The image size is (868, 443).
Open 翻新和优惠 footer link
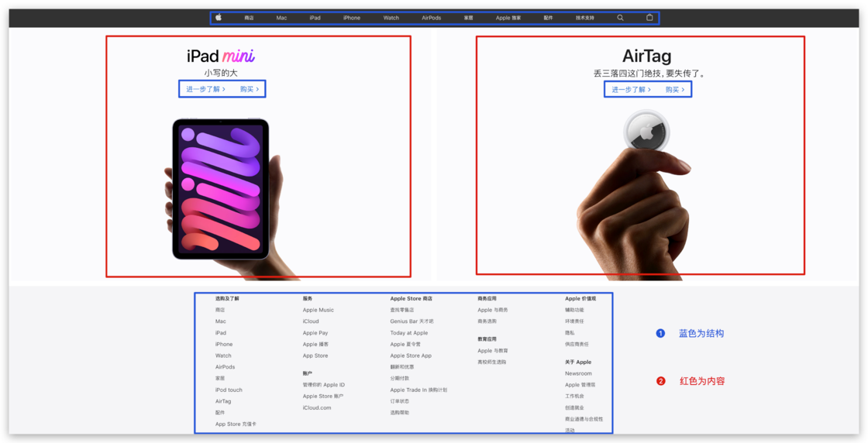(402, 367)
